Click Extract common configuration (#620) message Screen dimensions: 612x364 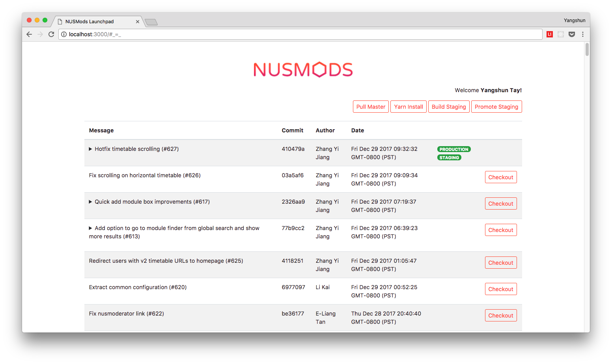click(x=138, y=287)
